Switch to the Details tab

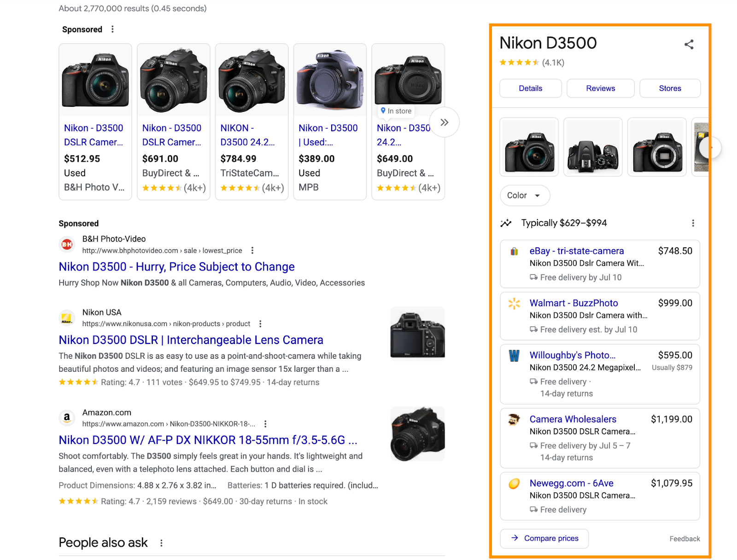(531, 88)
